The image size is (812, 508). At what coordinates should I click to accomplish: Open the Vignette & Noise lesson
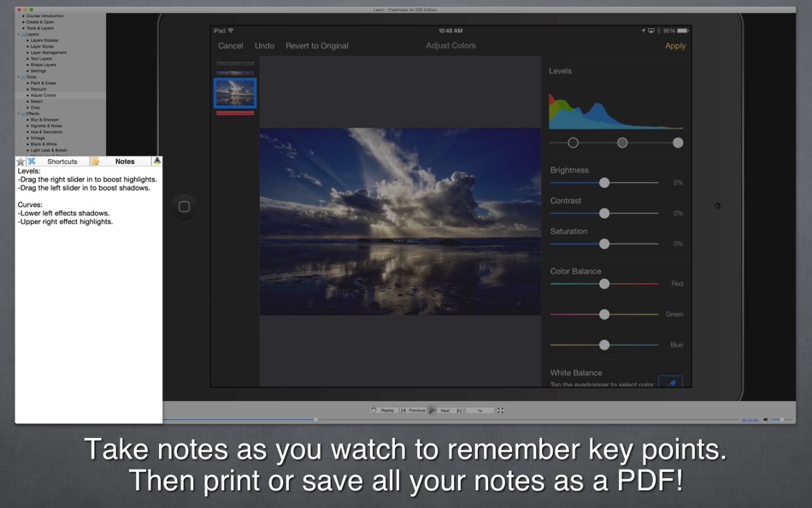point(45,126)
